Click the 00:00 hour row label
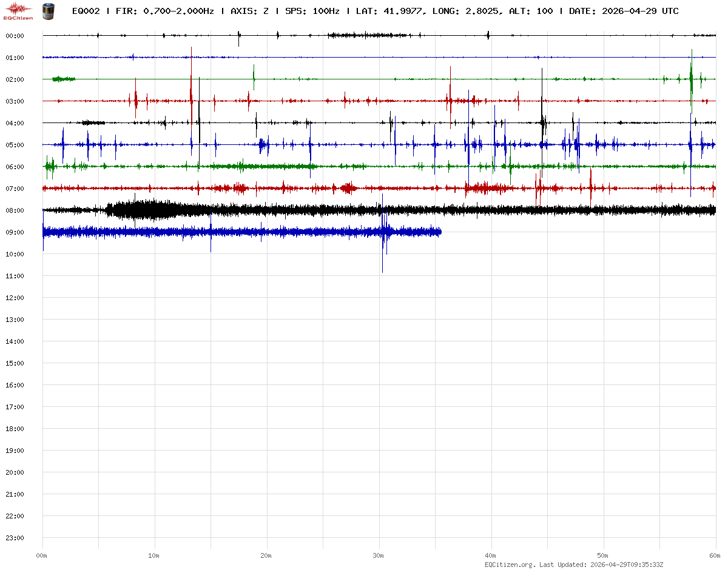This screenshot has width=728, height=570. coord(15,36)
